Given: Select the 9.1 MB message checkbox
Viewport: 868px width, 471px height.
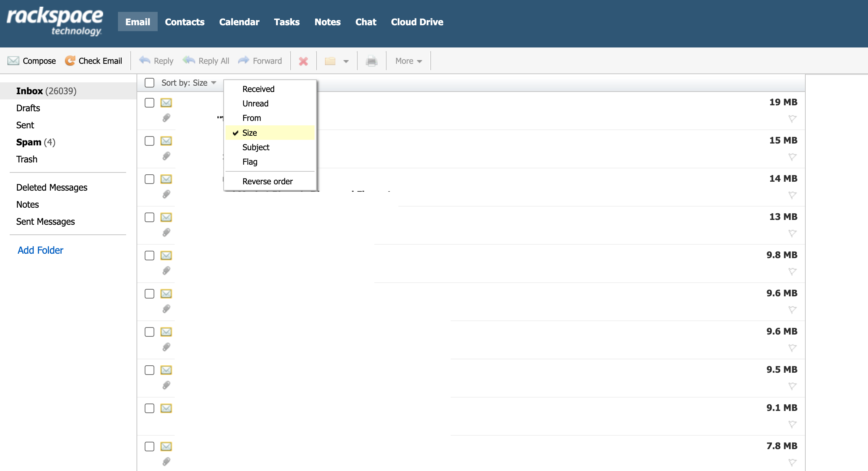Looking at the screenshot, I should click(x=149, y=408).
